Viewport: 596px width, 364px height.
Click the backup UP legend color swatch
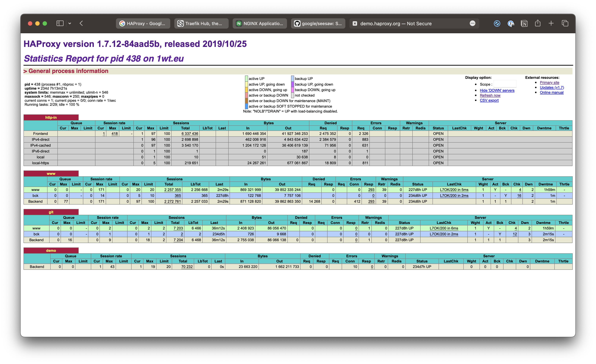[292, 78]
